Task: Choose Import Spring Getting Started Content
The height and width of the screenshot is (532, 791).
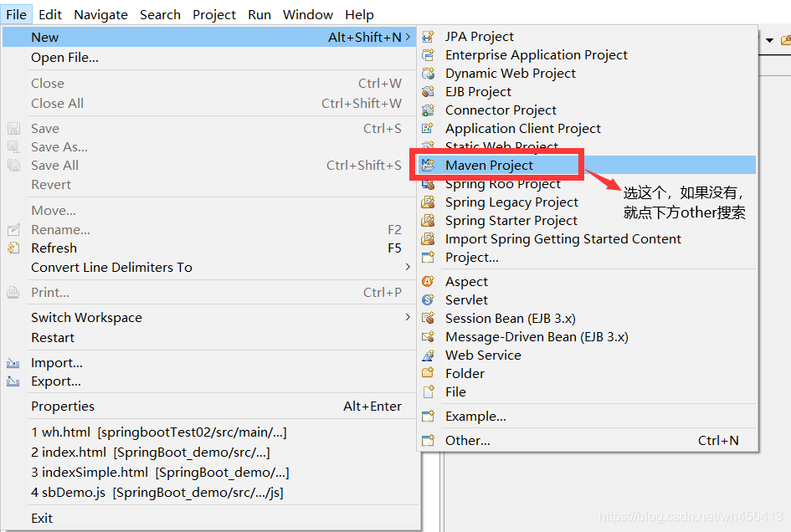Action: 588,238
